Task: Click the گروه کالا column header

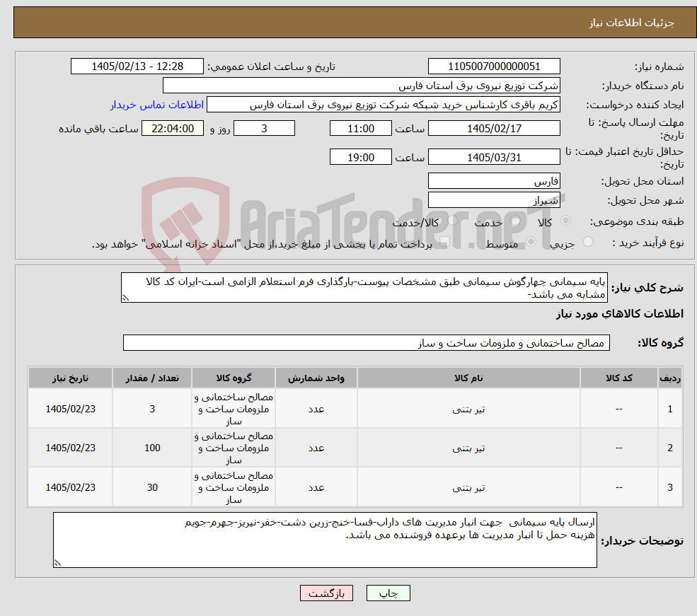Action: click(x=234, y=378)
